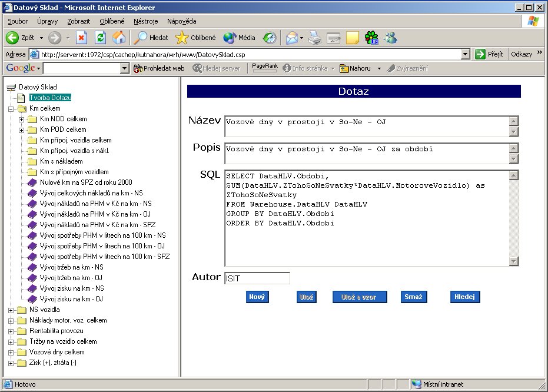This screenshot has height=392, width=548.
Task: Open the yellow Discuss note icon
Action: coord(352,38)
